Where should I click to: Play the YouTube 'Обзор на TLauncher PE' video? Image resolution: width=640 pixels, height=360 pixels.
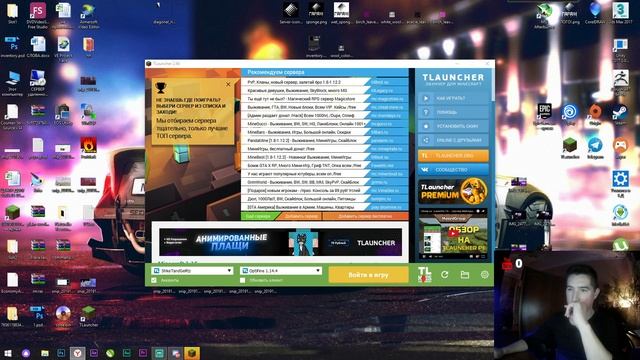tap(453, 234)
